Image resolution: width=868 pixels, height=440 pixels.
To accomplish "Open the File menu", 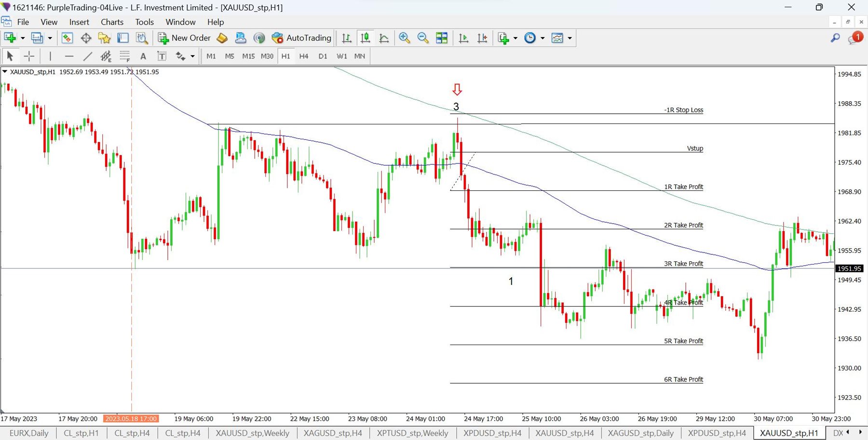I will tap(23, 22).
